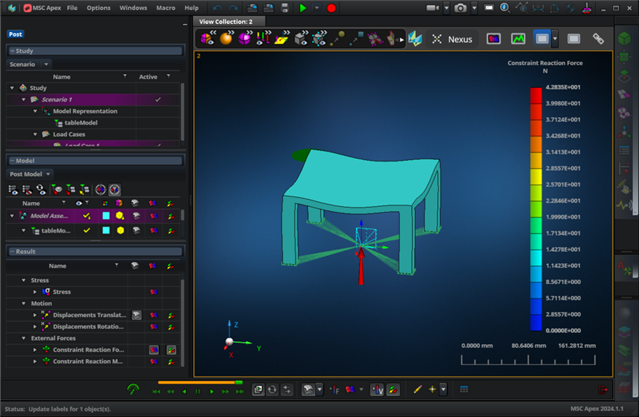Click the yellow surface plane icon in view toolbar
Image resolution: width=639 pixels, height=417 pixels.
point(281,38)
